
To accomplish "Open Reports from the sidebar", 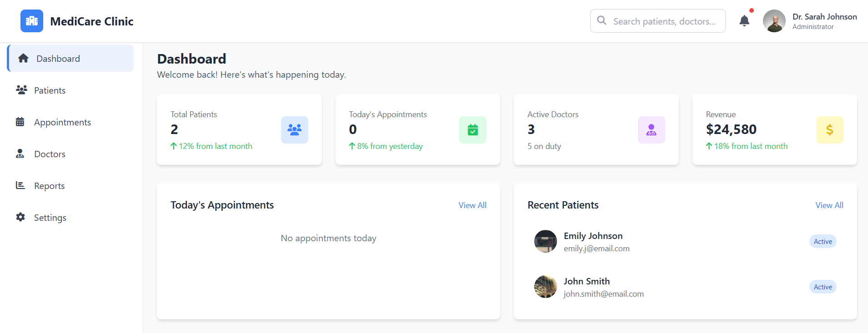I will pyautogui.click(x=50, y=186).
